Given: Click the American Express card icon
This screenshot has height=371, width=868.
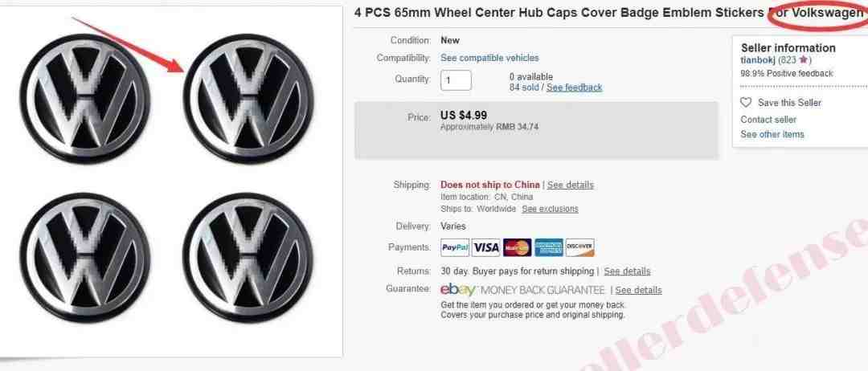Looking at the screenshot, I should [x=549, y=247].
